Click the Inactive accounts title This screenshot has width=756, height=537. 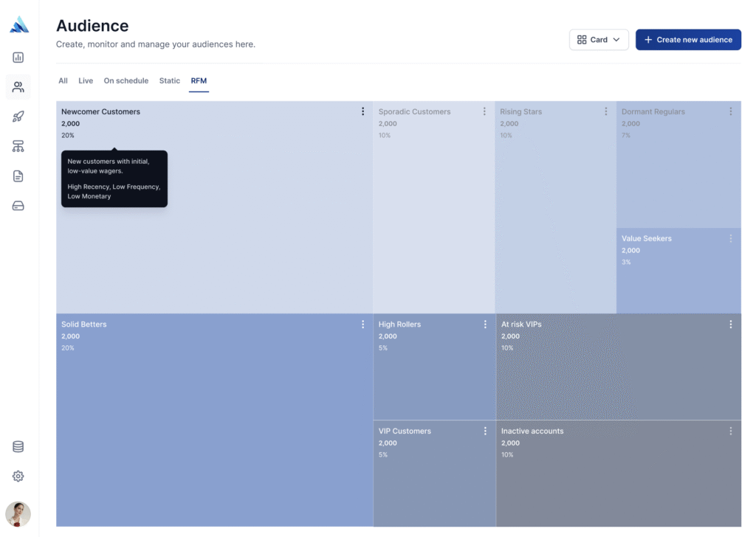tap(532, 431)
